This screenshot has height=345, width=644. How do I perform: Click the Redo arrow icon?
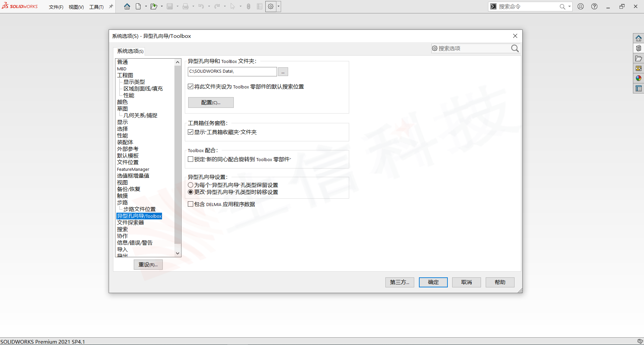(217, 6)
